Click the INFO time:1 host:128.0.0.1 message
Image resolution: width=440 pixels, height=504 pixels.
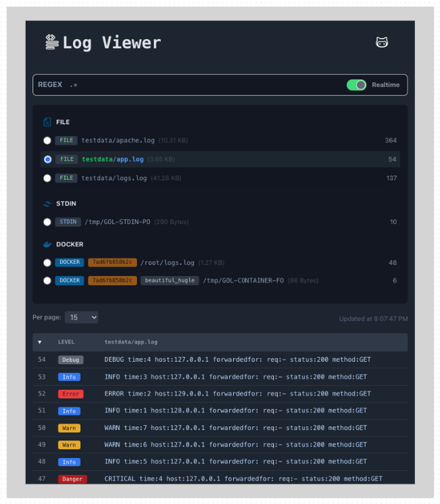pos(236,411)
